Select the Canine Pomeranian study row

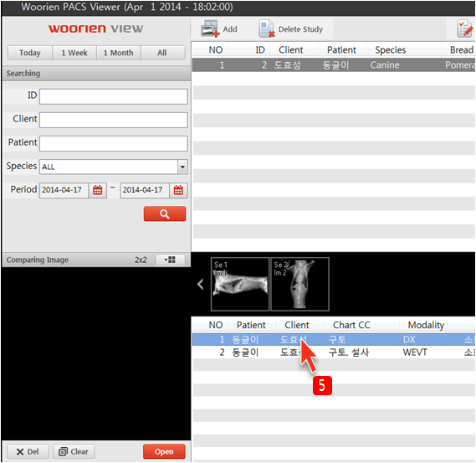pos(333,65)
